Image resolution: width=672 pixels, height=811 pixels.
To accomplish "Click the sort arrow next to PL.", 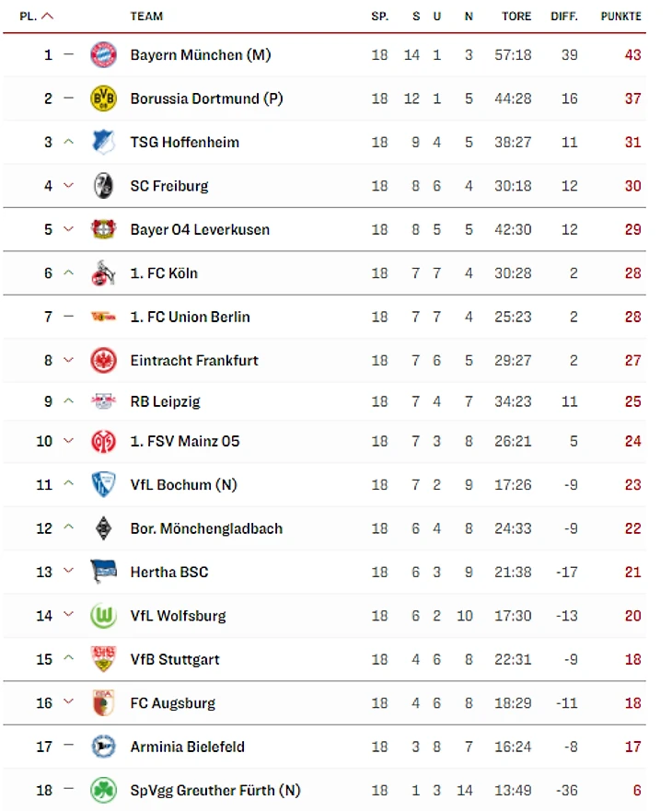I will point(47,16).
